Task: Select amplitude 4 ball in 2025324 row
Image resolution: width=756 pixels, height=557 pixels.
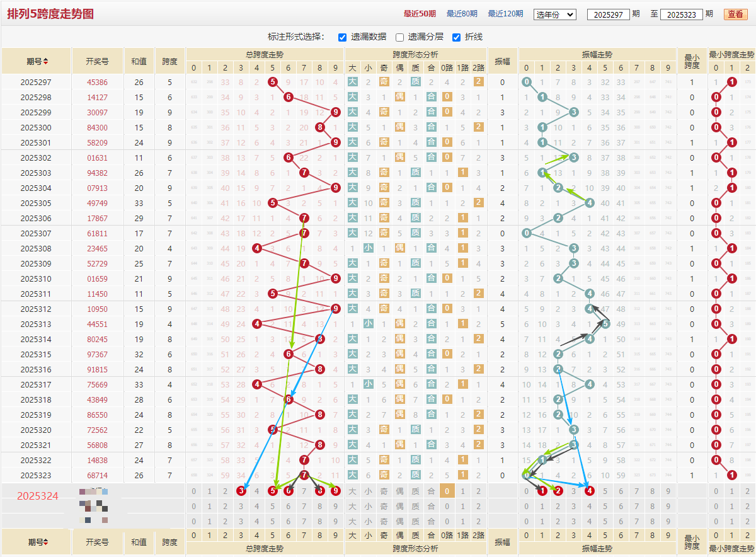Action: pos(589,491)
